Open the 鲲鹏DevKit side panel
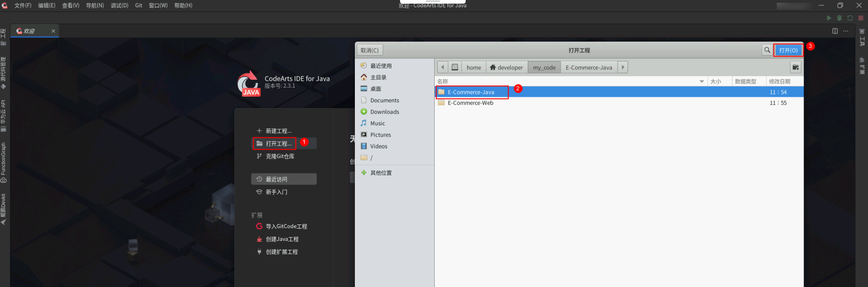 (x=4, y=209)
